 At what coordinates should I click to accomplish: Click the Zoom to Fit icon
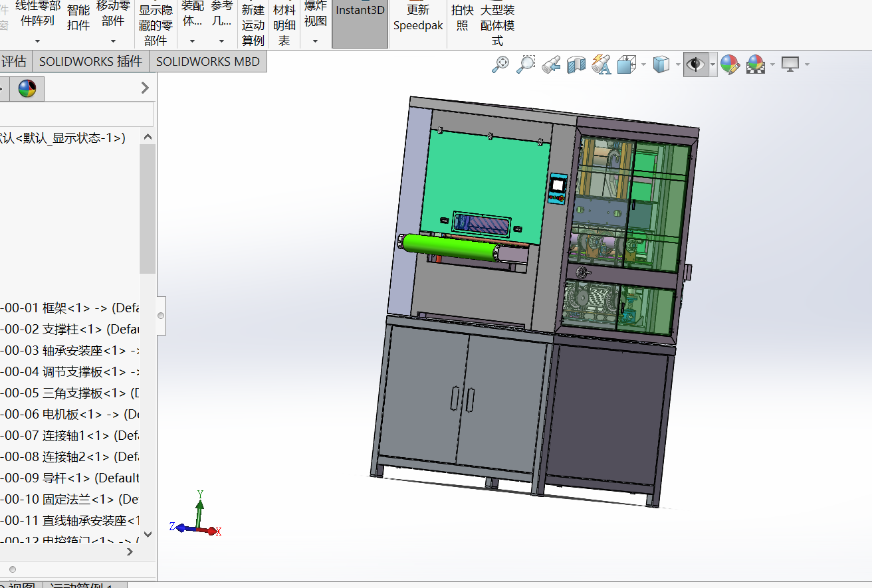[500, 64]
